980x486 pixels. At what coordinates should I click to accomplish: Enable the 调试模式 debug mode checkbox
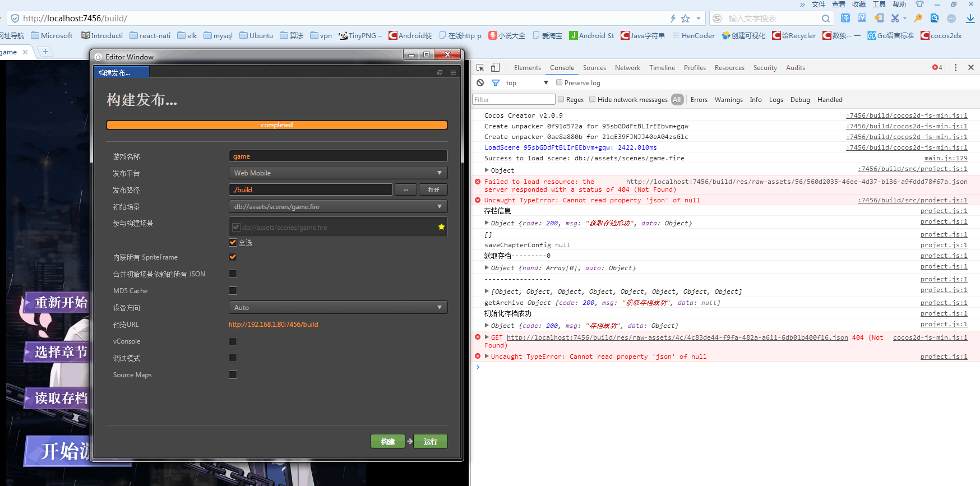(x=233, y=358)
